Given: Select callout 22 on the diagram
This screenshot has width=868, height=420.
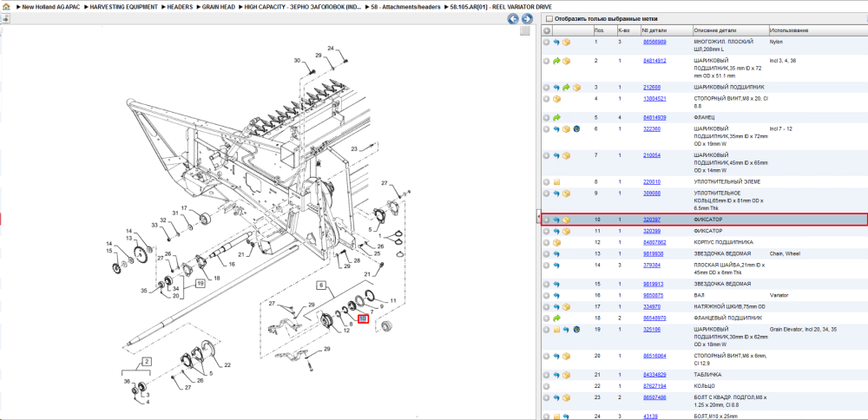Looking at the screenshot, I should pos(227,364).
